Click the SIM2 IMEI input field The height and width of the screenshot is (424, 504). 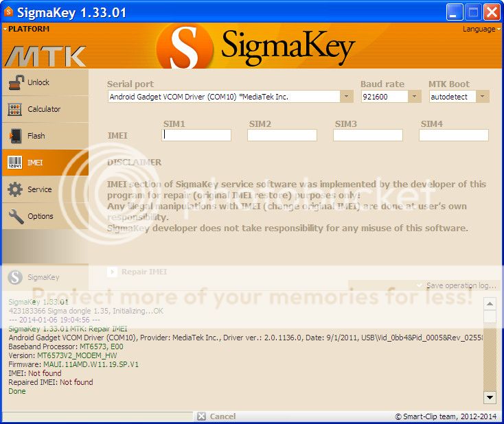[x=282, y=135]
